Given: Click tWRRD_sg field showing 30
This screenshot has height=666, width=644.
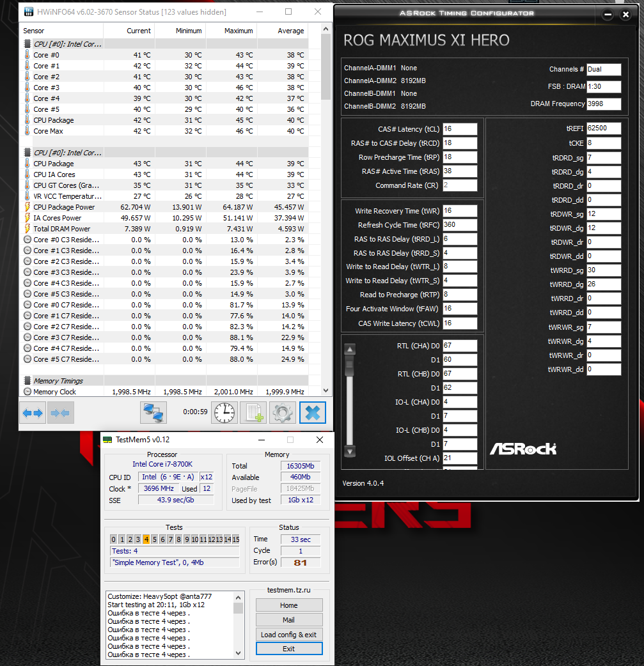Looking at the screenshot, I should tap(604, 270).
